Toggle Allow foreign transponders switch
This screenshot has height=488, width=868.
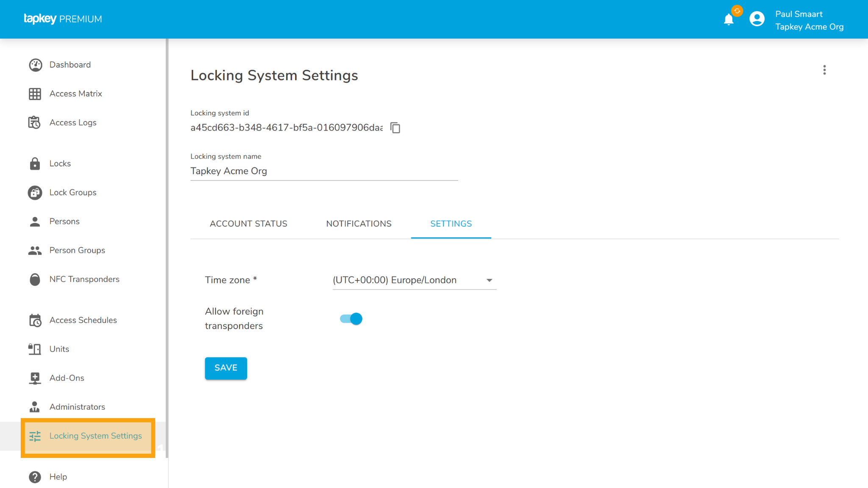[351, 319]
